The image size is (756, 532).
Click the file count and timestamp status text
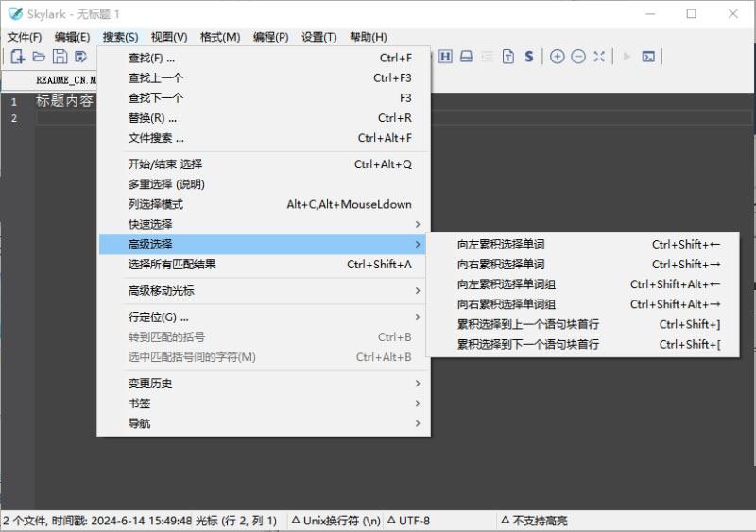click(x=97, y=521)
